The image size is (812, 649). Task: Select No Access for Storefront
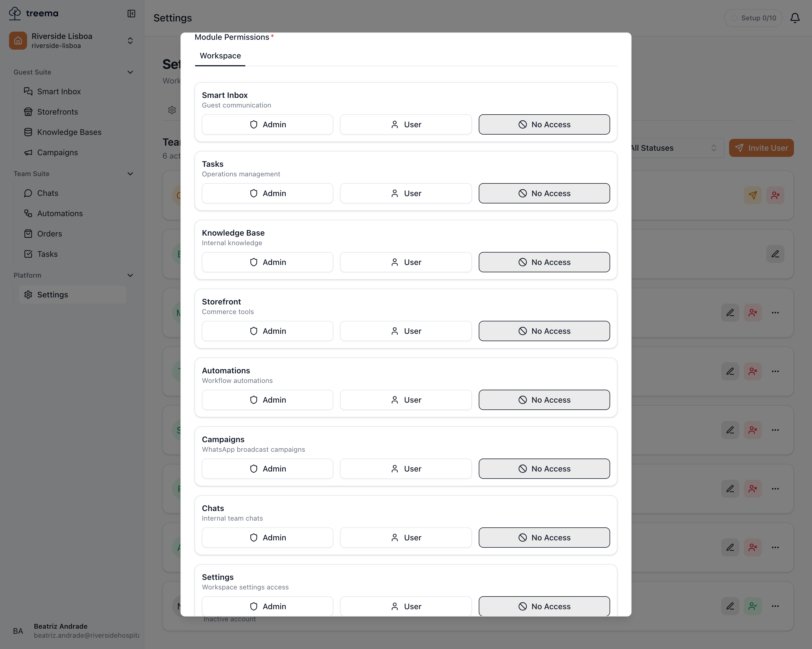pyautogui.click(x=544, y=331)
